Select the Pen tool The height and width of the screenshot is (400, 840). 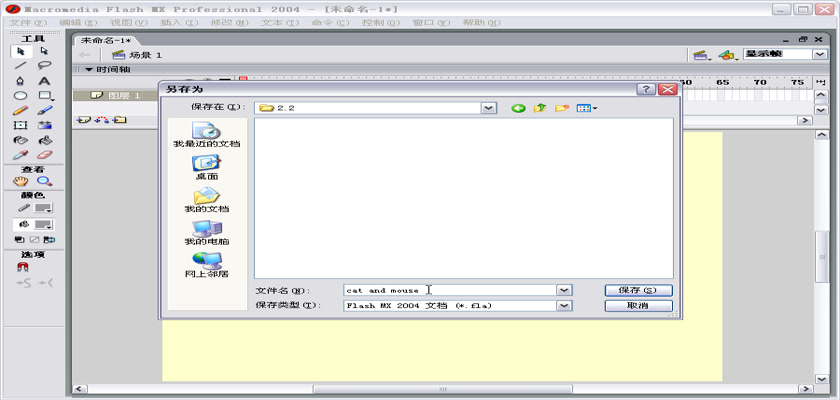(21, 81)
